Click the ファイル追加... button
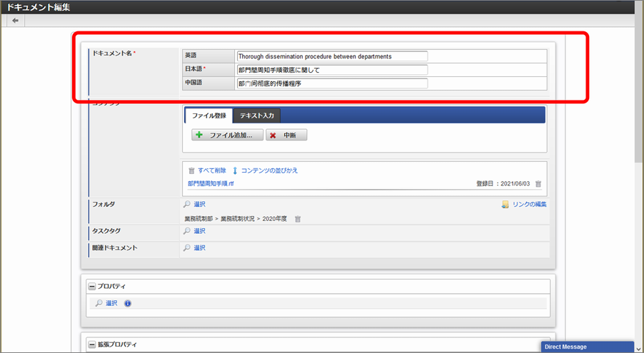Viewport: 644px width, 353px height. 227,135
